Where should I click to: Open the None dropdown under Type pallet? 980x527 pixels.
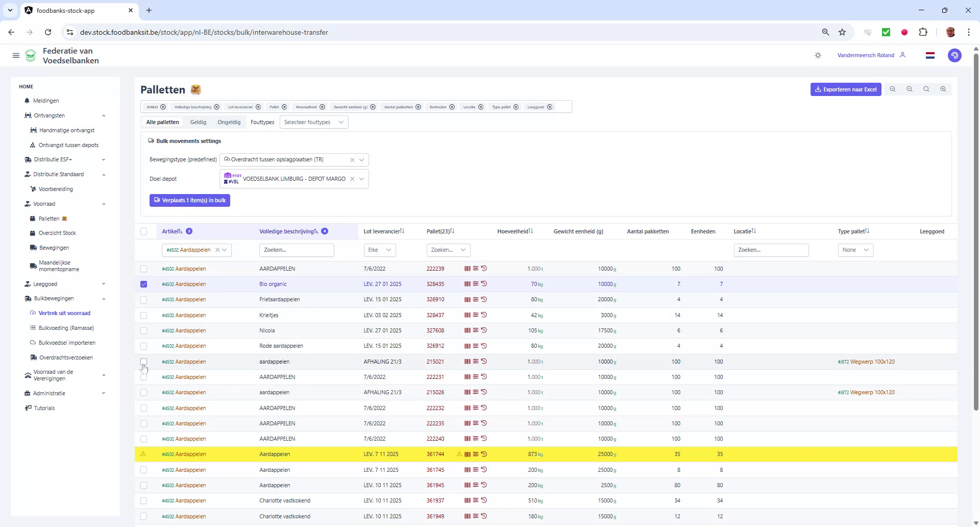pyautogui.click(x=855, y=250)
